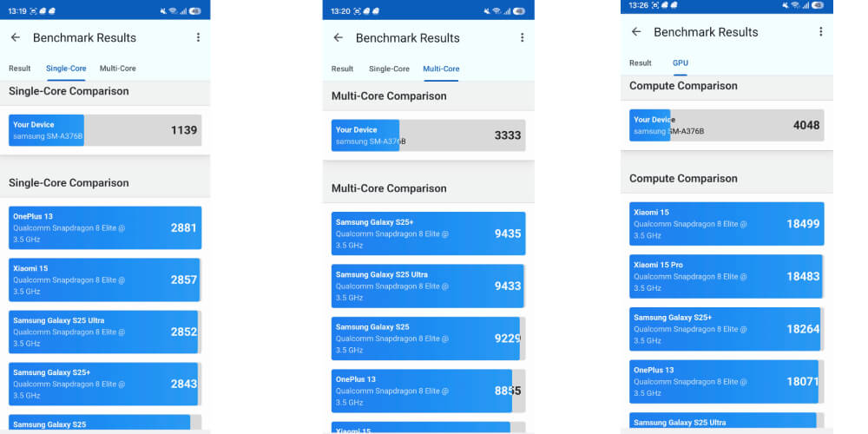Viewport: 868px width, 434px height.
Task: Tap Benchmark Results title in left screenshot
Action: coord(85,37)
